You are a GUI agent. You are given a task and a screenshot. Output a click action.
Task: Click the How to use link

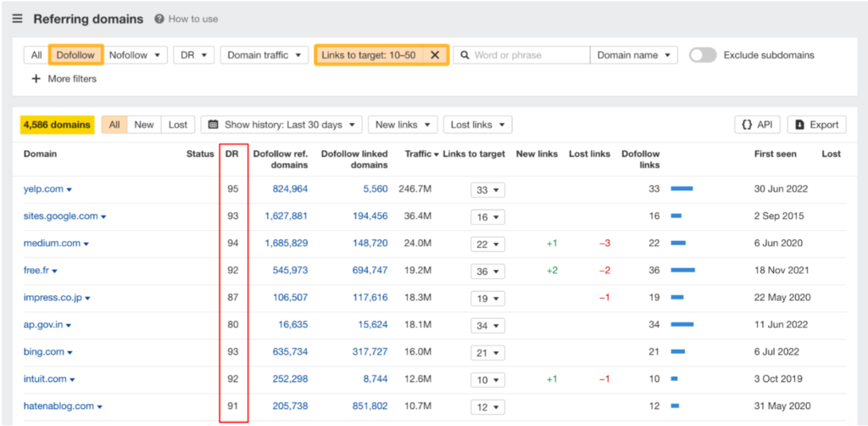click(193, 19)
